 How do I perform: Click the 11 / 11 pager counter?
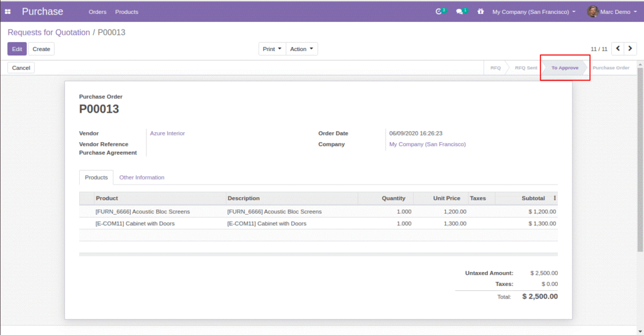click(599, 49)
